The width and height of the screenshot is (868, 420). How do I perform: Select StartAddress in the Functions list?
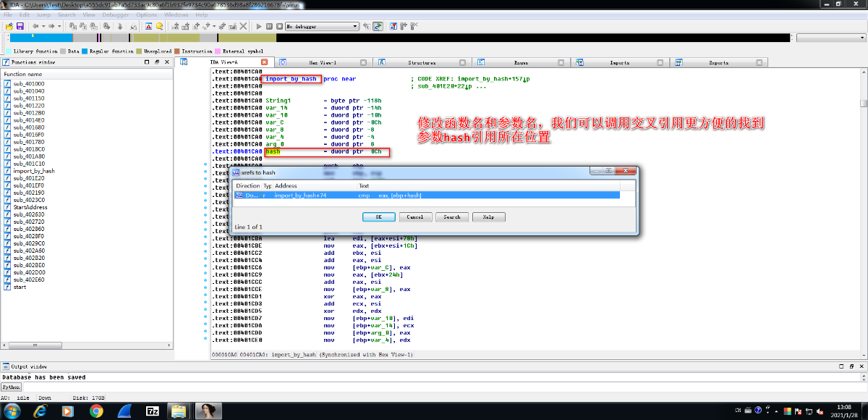30,207
